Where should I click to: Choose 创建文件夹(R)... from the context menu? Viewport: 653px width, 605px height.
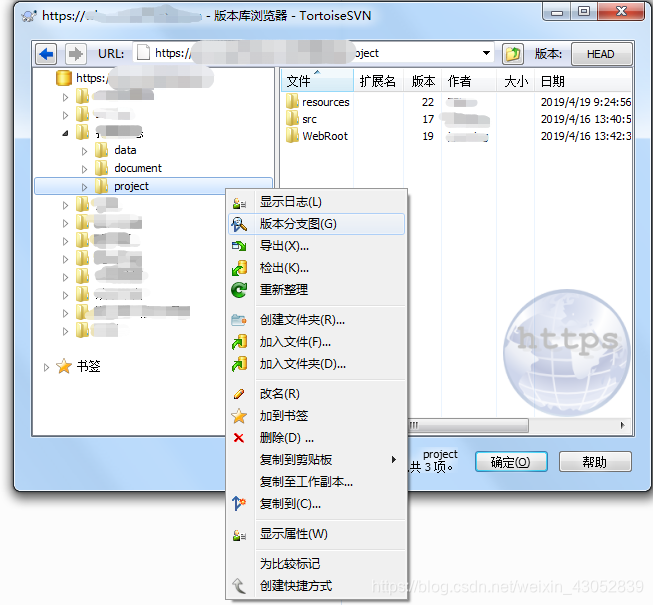coord(317,320)
